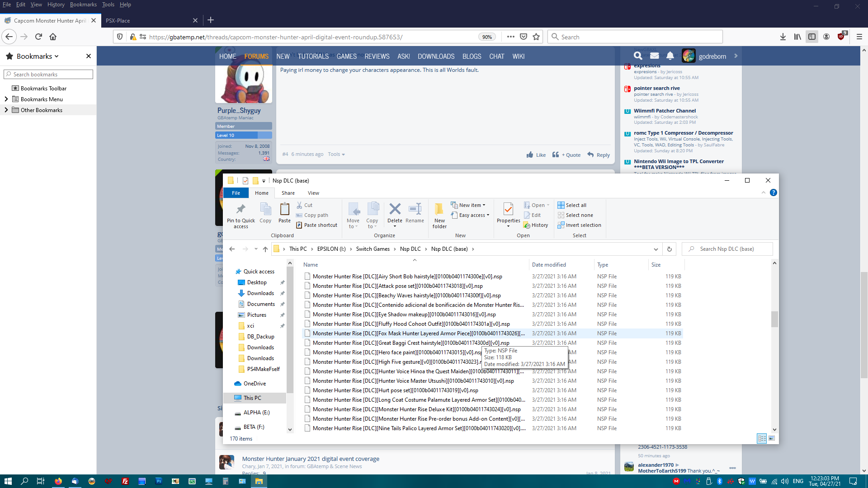
Task: Expand Bookmarks Menu tree in sidebar
Action: (6, 99)
